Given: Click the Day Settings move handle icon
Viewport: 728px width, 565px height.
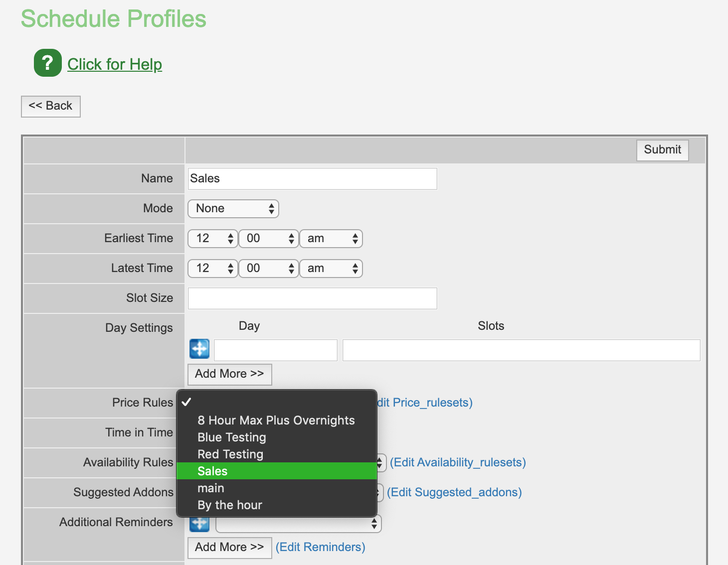Looking at the screenshot, I should 199,349.
